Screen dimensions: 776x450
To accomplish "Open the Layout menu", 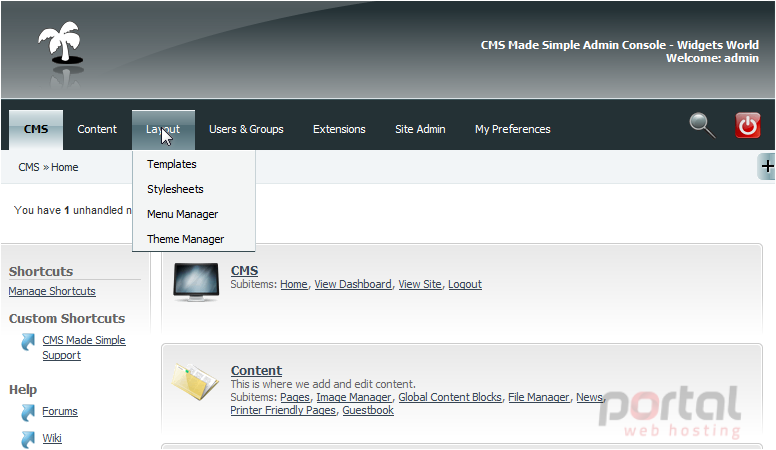I will pyautogui.click(x=163, y=129).
